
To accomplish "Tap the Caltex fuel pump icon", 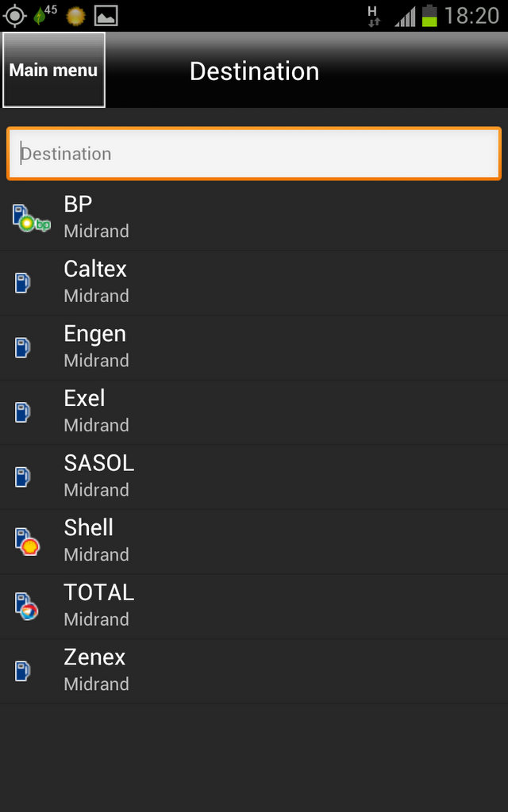I will [23, 283].
